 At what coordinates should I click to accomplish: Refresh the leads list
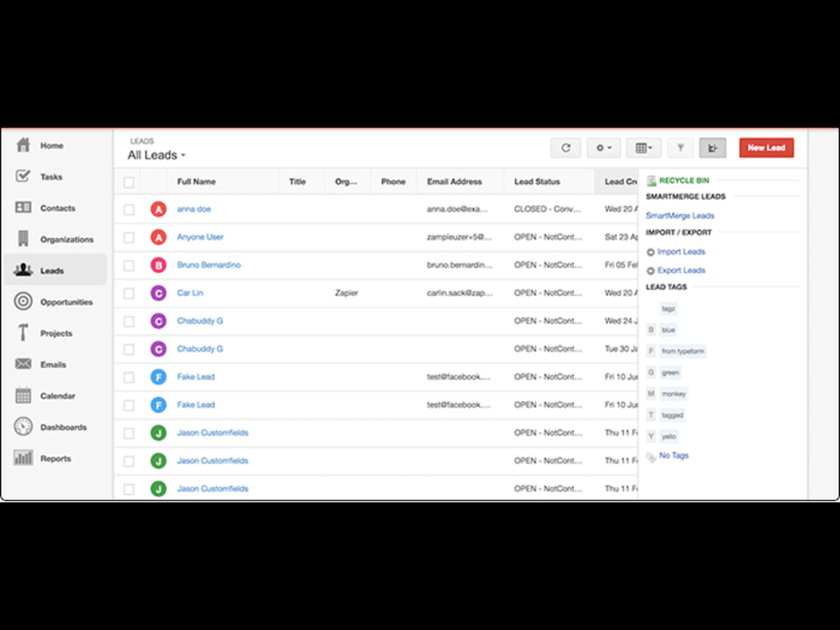[x=565, y=147]
